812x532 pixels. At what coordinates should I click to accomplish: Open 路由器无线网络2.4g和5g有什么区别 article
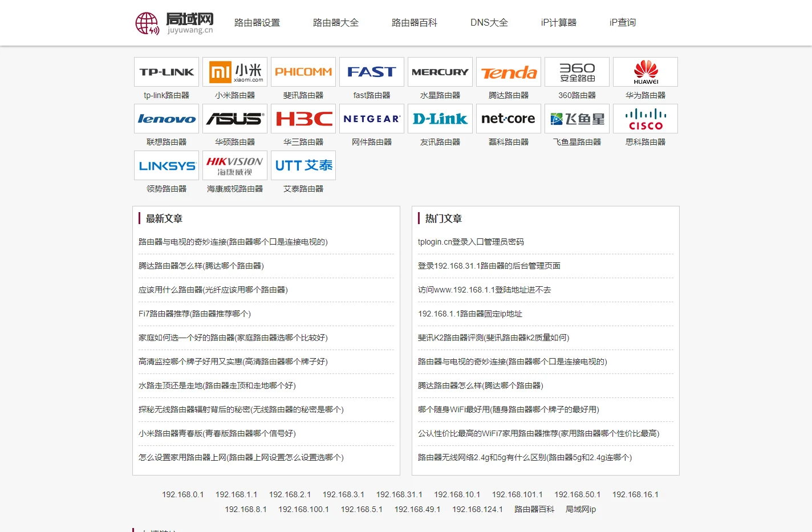[525, 457]
